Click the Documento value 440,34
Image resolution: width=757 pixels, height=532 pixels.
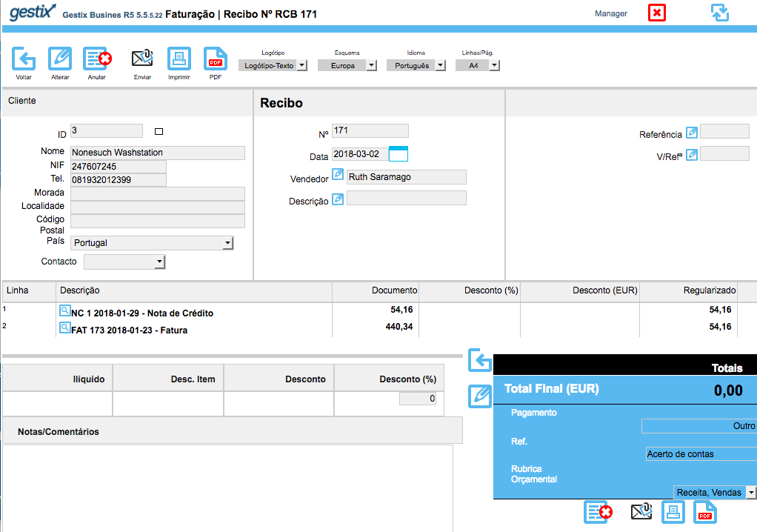point(399,327)
